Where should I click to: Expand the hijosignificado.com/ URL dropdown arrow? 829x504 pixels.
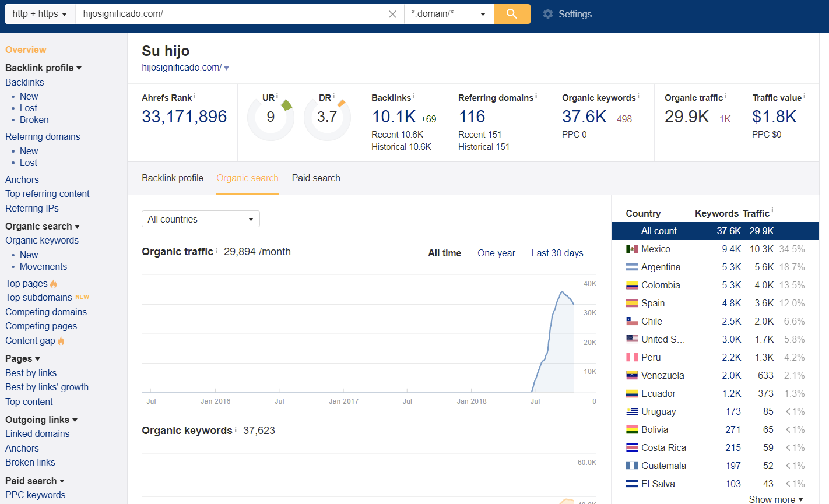click(226, 68)
